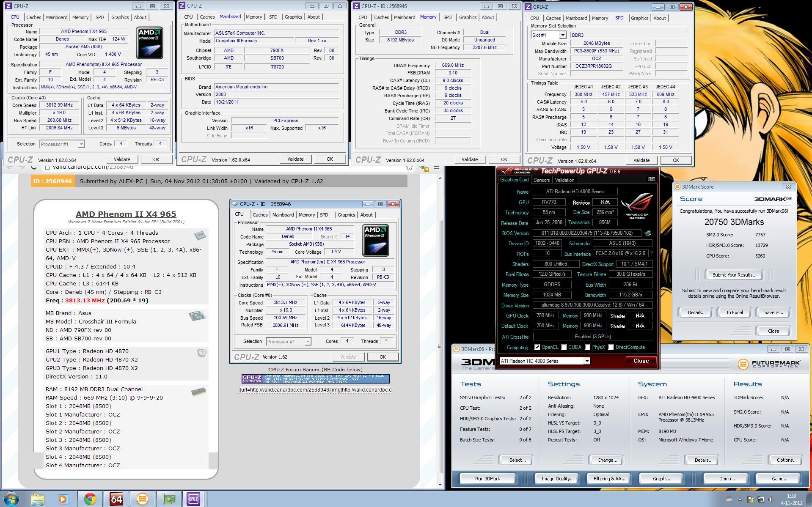This screenshot has width=812, height=507.
Task: Click the Chrome menu icon in browser
Action: [437, 167]
